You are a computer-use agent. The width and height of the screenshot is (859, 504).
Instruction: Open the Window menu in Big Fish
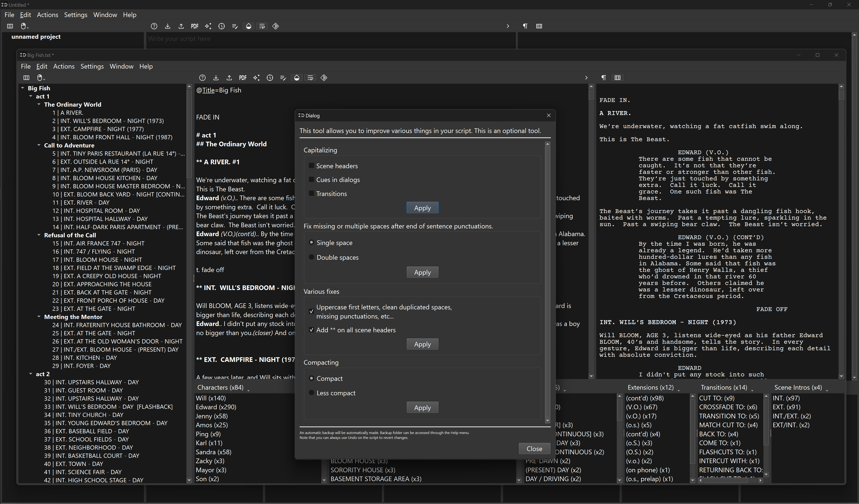pyautogui.click(x=121, y=66)
